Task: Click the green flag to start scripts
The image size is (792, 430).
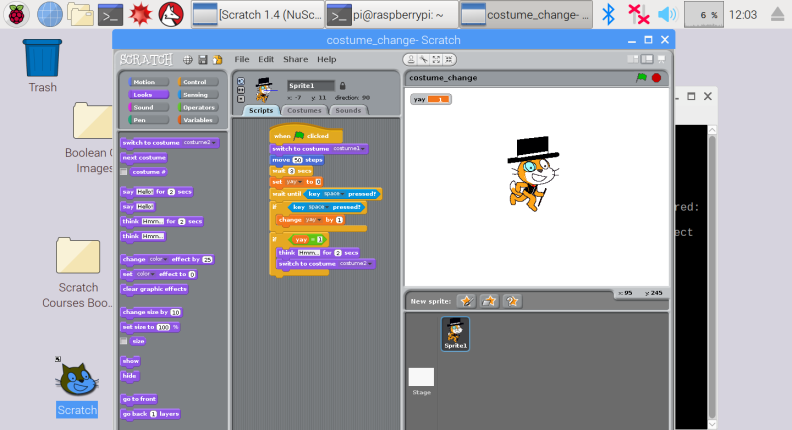Action: (x=641, y=77)
